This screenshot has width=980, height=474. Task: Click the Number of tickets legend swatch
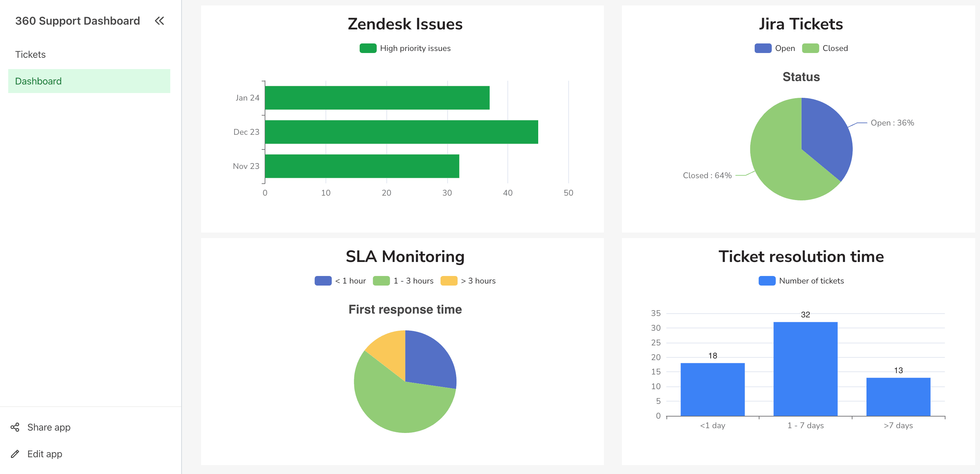[768, 281]
